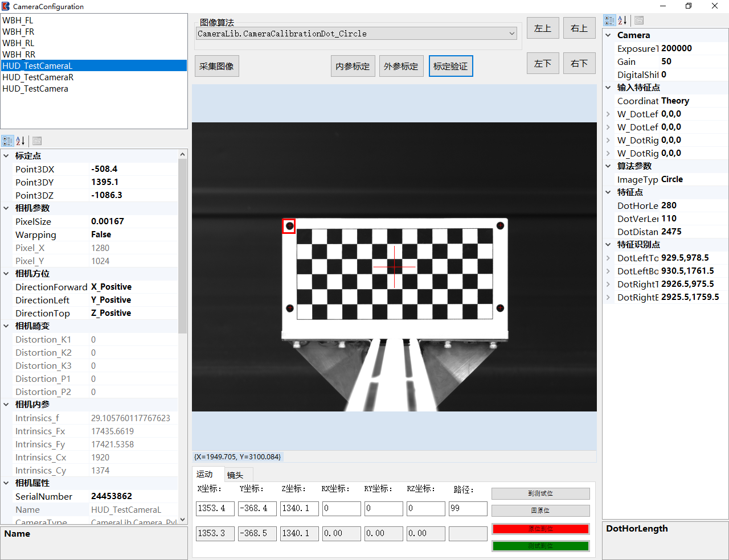Click the 左下 button
This screenshot has width=729, height=560.
pos(543,63)
